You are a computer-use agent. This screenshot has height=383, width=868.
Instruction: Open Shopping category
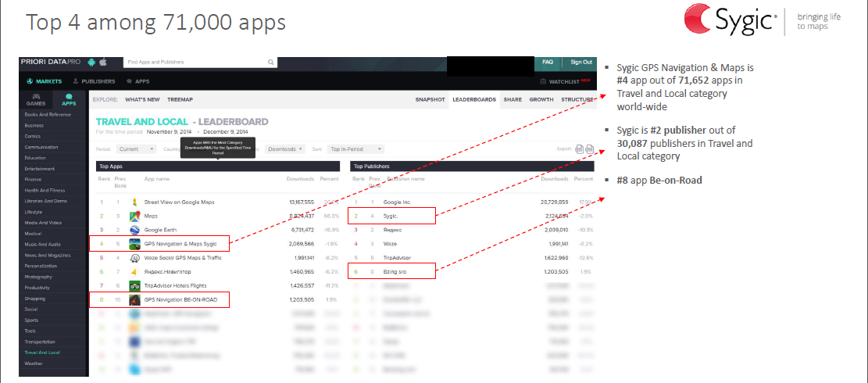click(x=35, y=299)
